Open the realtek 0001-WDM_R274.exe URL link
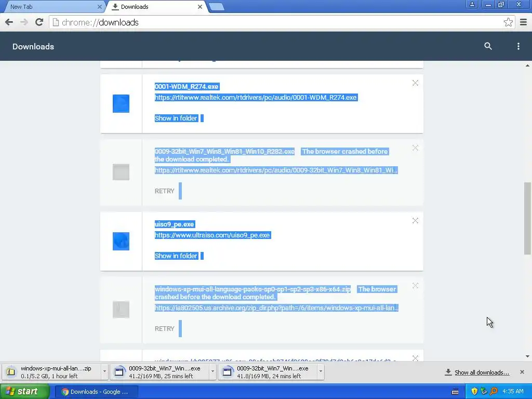Viewport: 532px width, 399px height. [256, 97]
